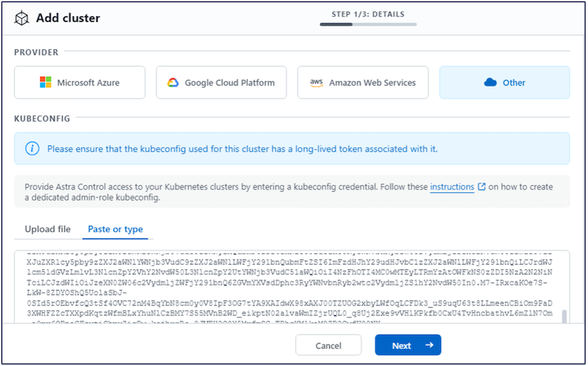Click the Google Cloud logo icon
The height and width of the screenshot is (366, 588).
173,83
